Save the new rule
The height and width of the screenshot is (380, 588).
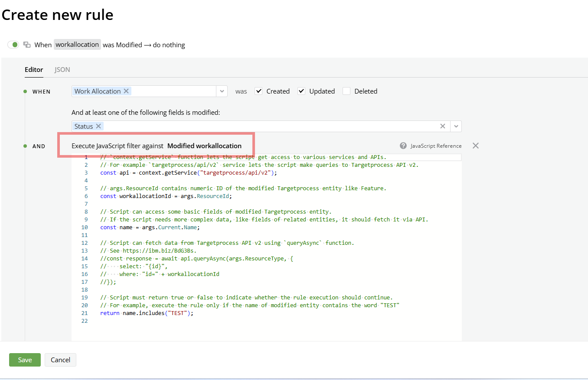coord(25,360)
